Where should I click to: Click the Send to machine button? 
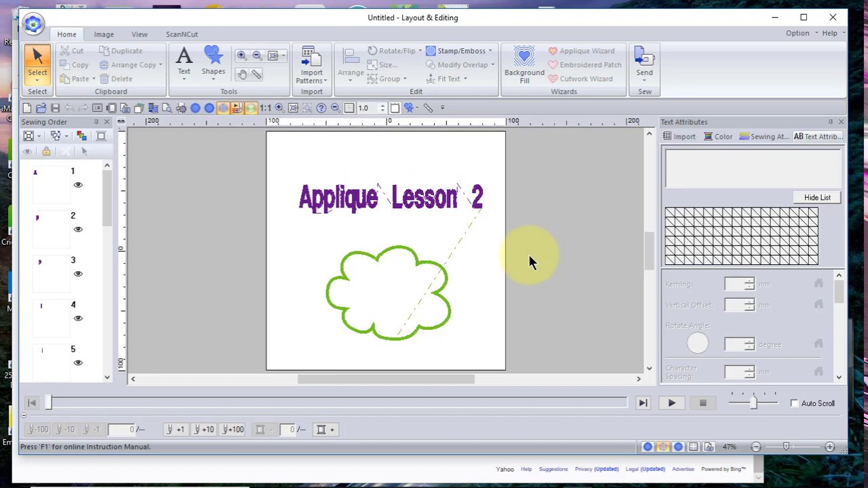click(x=644, y=64)
